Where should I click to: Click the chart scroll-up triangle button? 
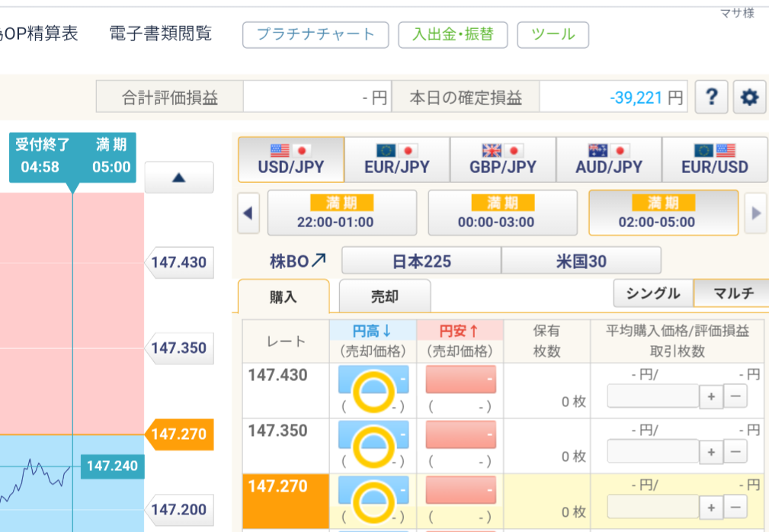point(179,178)
